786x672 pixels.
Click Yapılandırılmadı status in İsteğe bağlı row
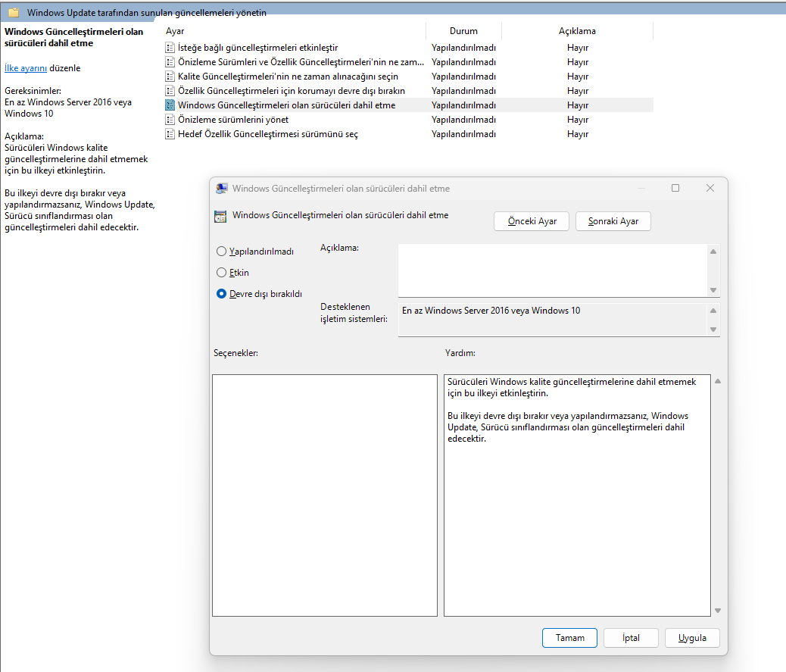(x=463, y=48)
